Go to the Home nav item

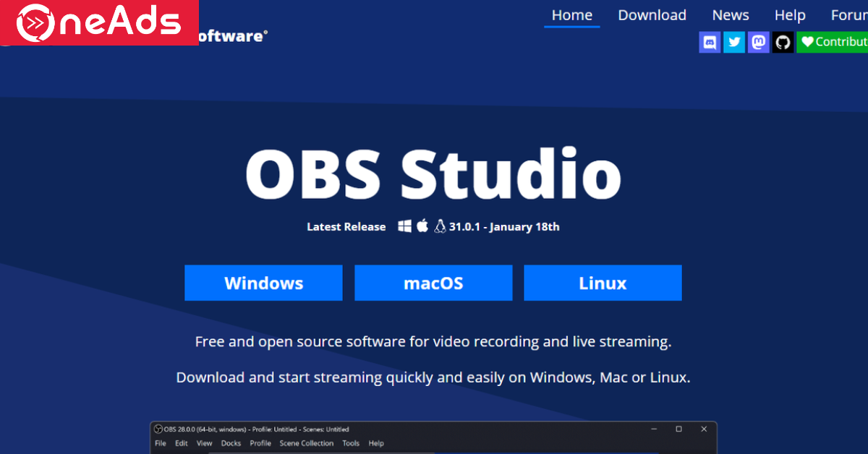coord(572,15)
